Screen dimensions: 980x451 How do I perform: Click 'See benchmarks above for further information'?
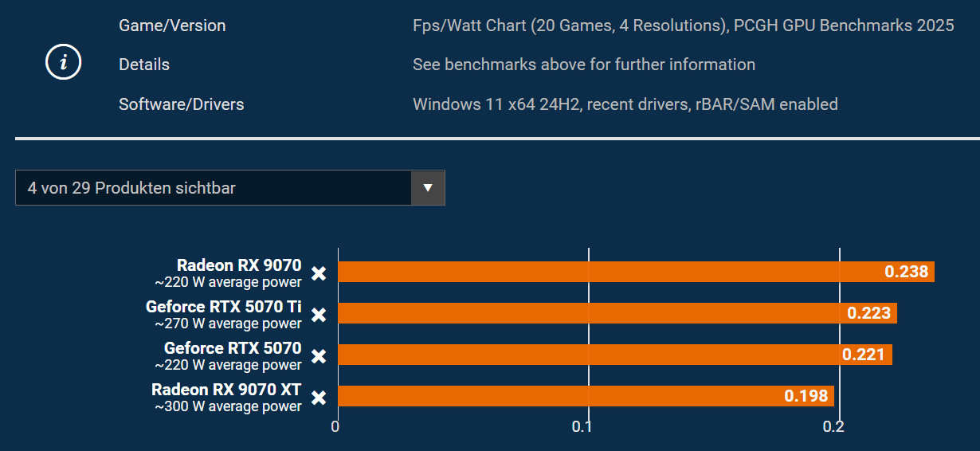[584, 65]
